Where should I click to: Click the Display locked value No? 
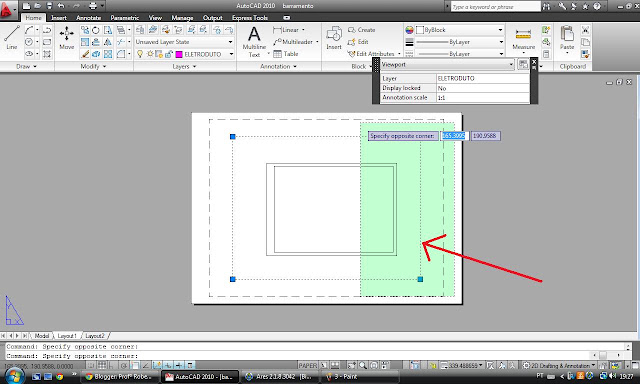(x=483, y=88)
